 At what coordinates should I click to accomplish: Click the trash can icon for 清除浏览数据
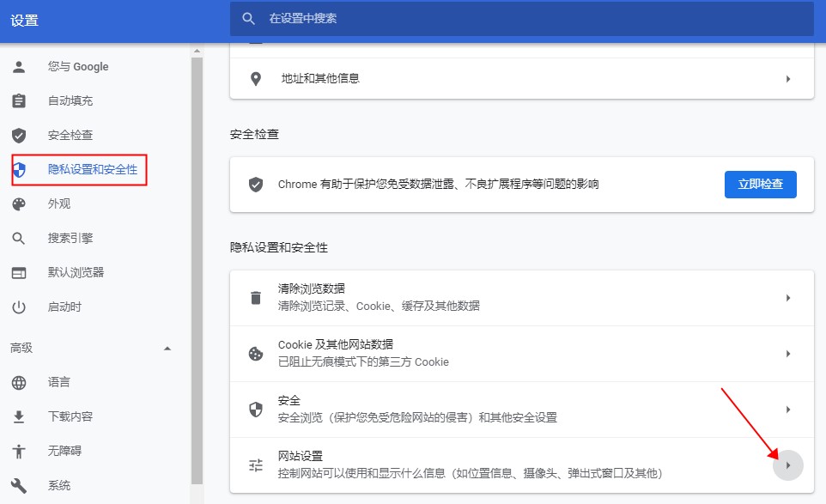pos(256,298)
